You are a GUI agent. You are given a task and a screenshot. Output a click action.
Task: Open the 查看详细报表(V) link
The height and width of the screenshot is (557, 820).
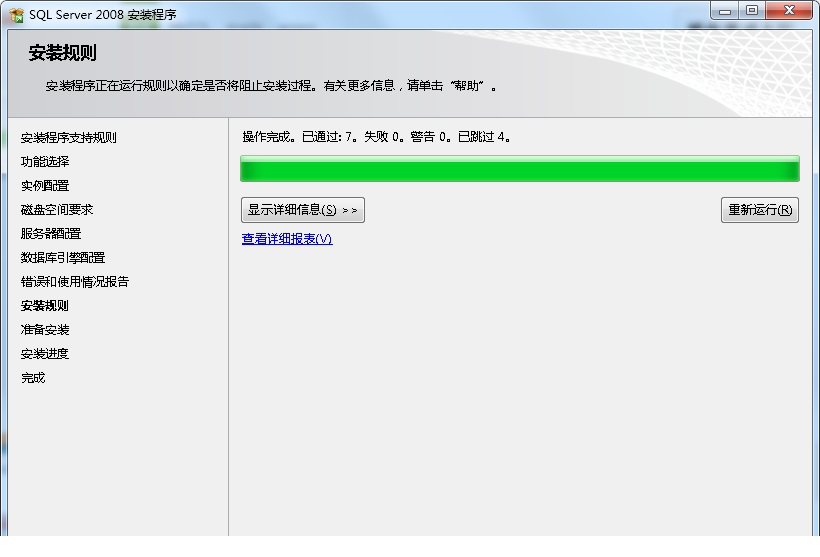tap(287, 238)
